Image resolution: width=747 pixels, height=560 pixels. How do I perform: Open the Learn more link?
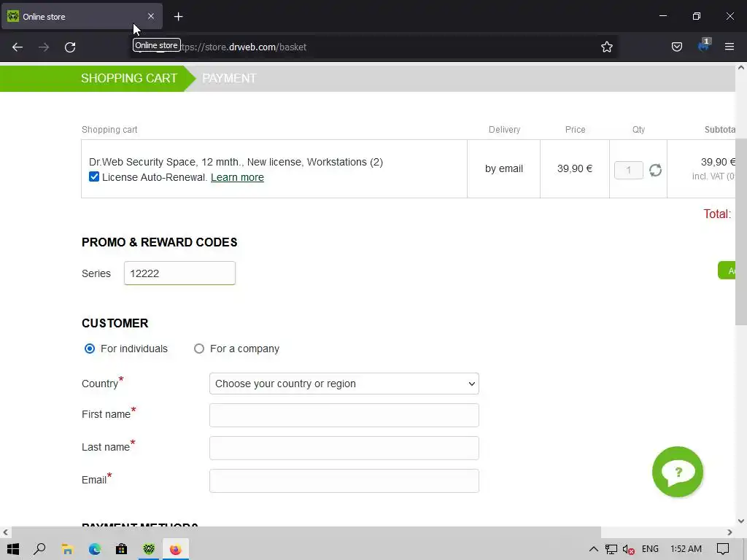click(237, 177)
